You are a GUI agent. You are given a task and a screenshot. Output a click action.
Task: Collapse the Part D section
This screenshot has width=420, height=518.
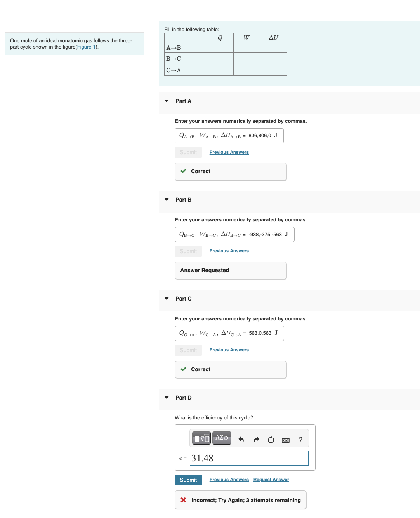(167, 398)
